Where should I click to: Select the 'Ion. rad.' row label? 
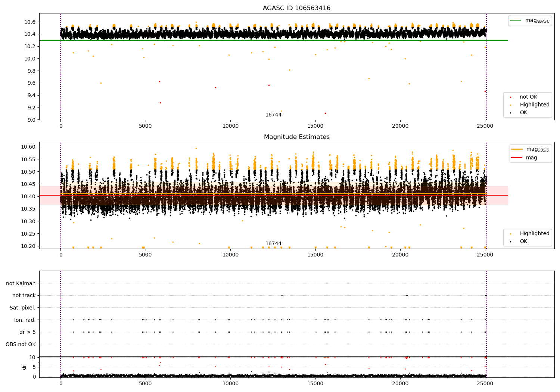[25, 320]
